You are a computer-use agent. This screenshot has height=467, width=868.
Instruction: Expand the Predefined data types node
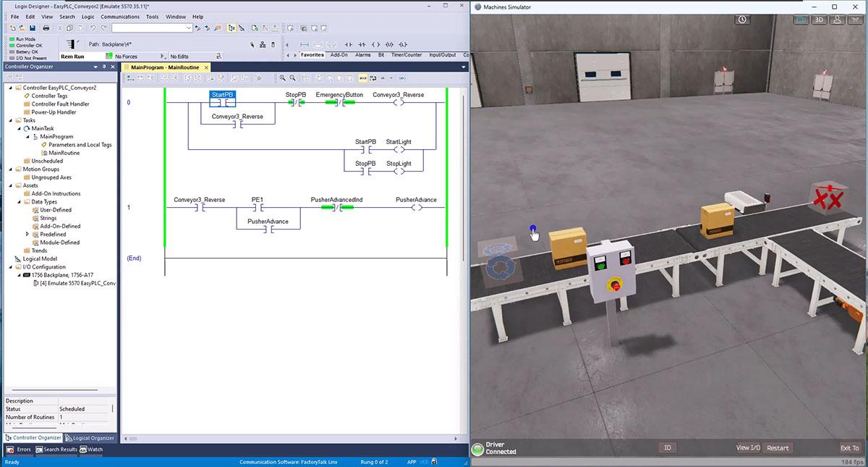27,235
